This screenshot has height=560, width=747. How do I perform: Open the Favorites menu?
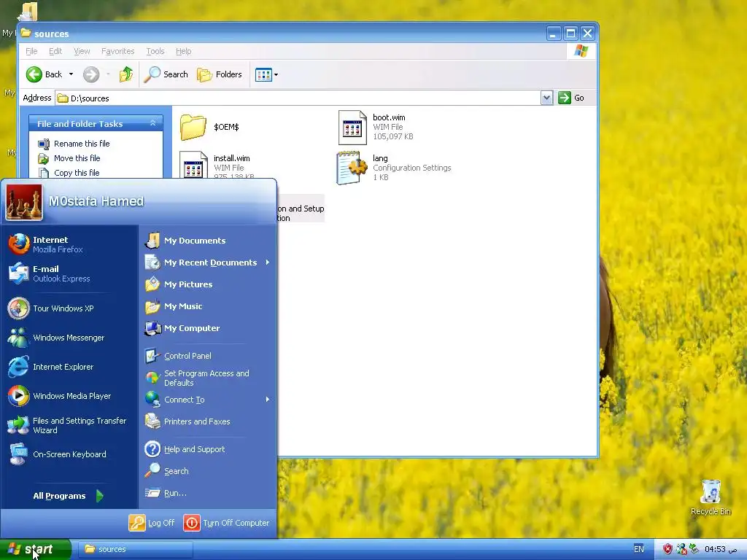pyautogui.click(x=117, y=51)
